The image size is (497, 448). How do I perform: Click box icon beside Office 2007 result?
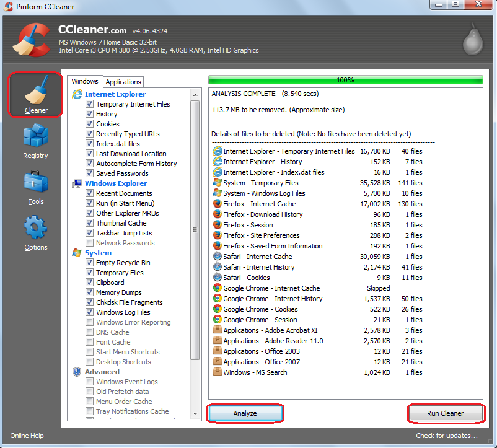[218, 361]
